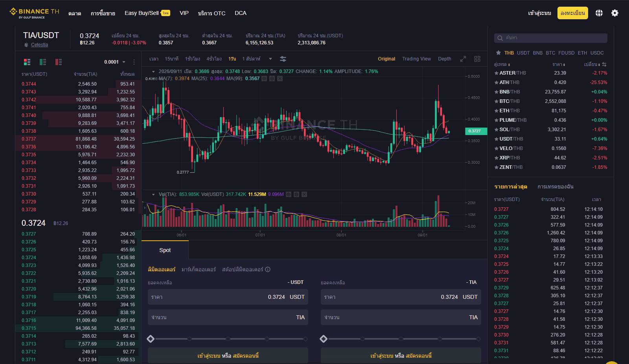Switch to multi-chart grid layout
The height and width of the screenshot is (364, 629).
tap(477, 59)
